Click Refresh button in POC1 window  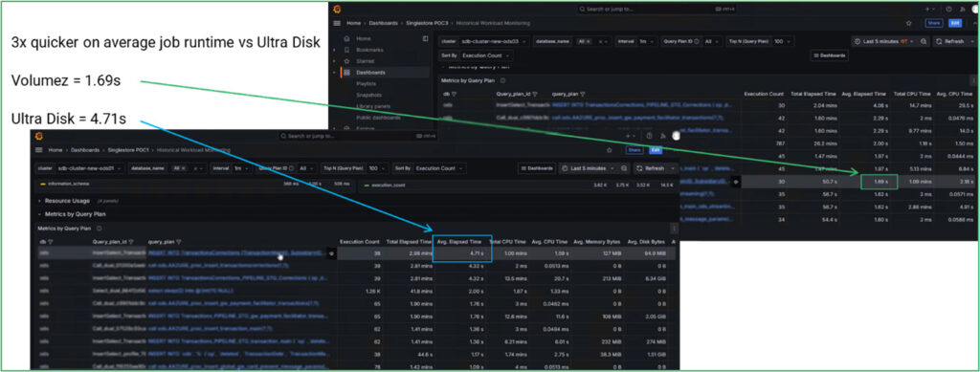click(x=651, y=168)
